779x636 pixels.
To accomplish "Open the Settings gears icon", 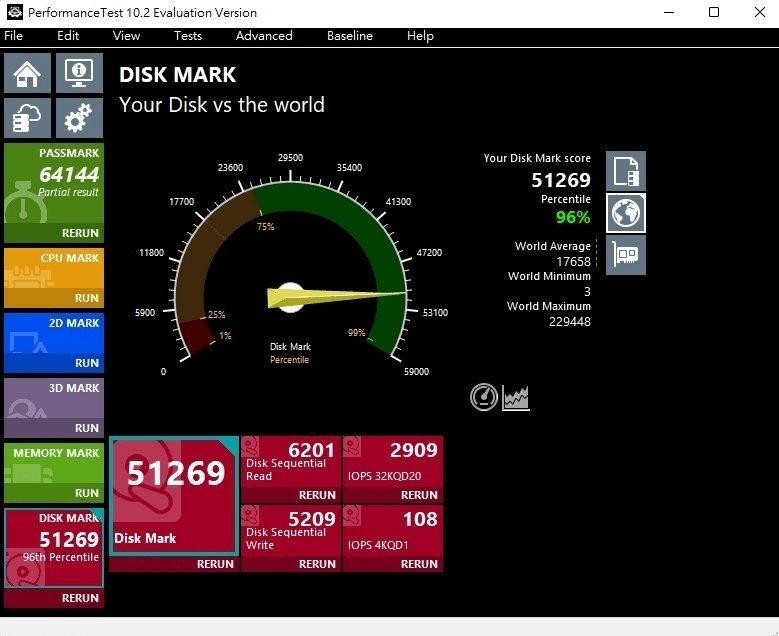I will [79, 118].
